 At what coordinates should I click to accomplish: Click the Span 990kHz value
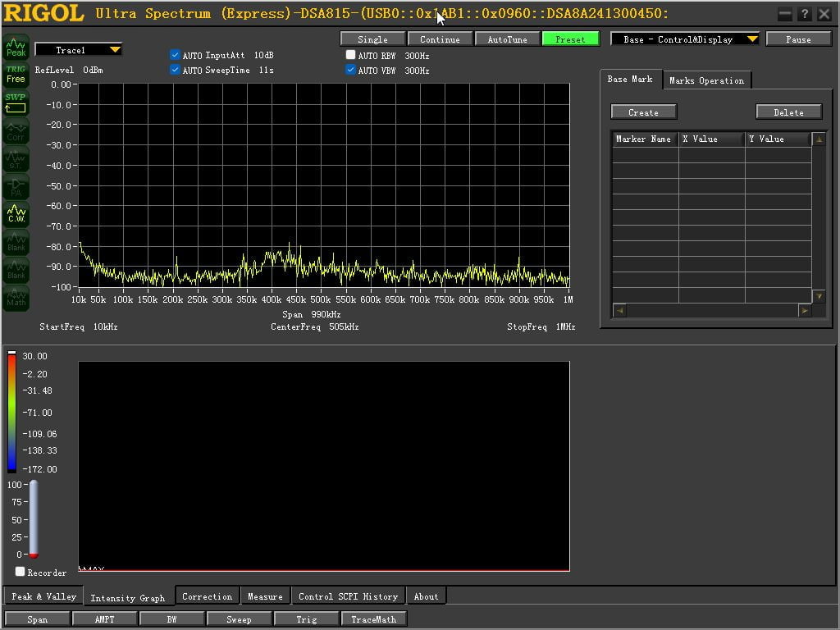tap(326, 314)
